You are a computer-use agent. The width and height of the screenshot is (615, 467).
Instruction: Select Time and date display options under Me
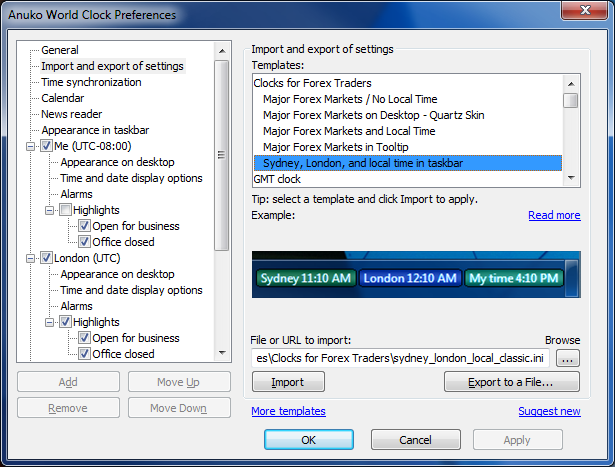click(x=131, y=178)
